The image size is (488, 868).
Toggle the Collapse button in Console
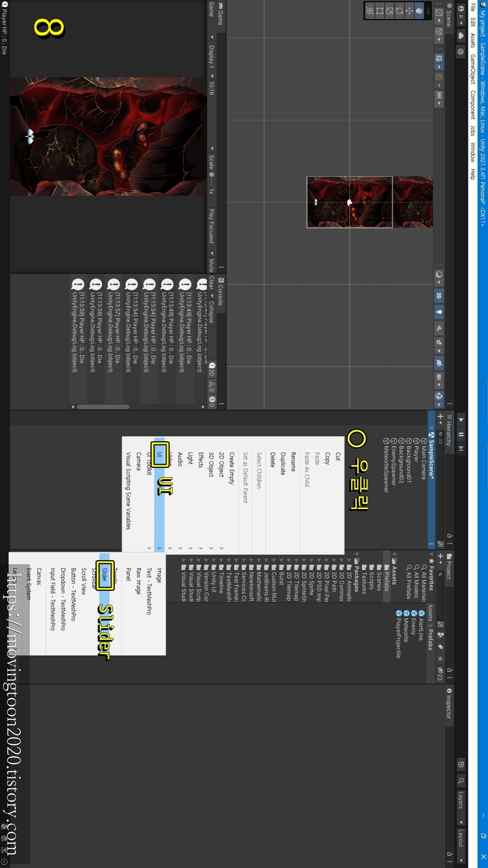point(211,312)
